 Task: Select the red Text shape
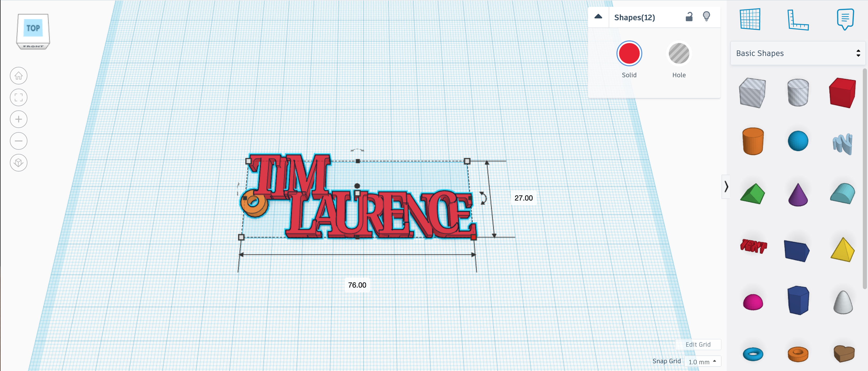coord(753,246)
